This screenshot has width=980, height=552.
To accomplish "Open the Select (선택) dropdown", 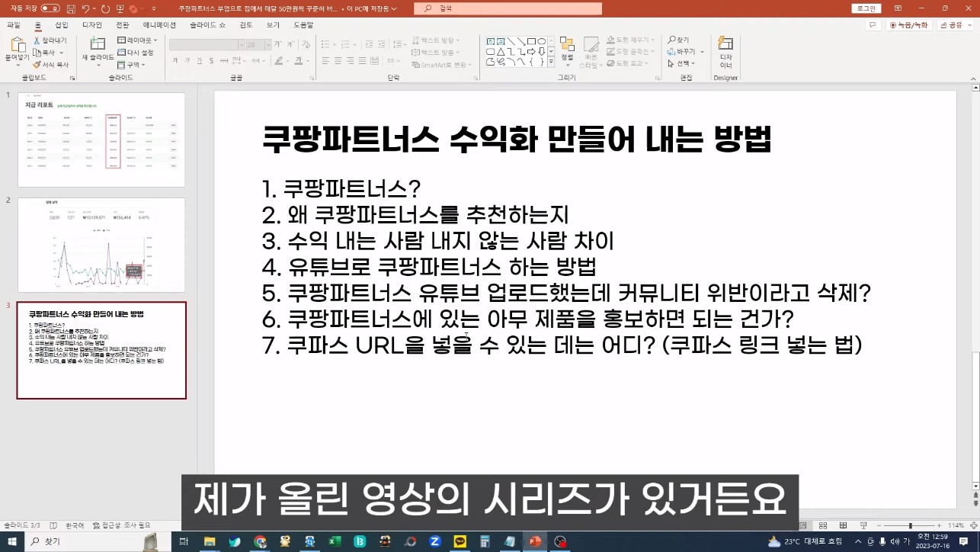I will [x=681, y=63].
